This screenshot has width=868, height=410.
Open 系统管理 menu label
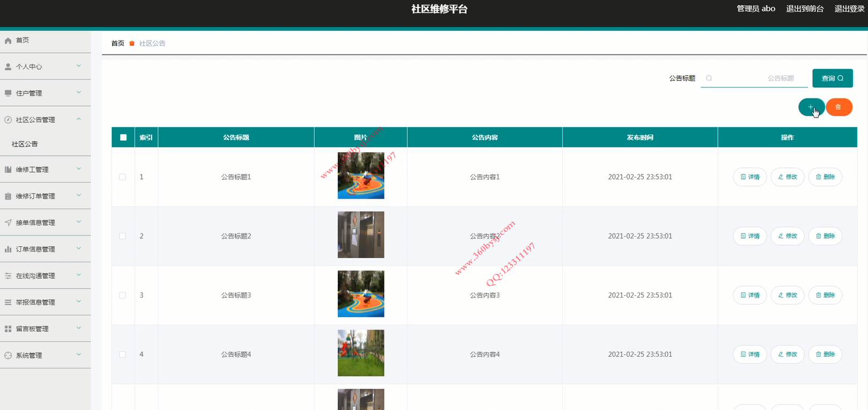coord(29,355)
